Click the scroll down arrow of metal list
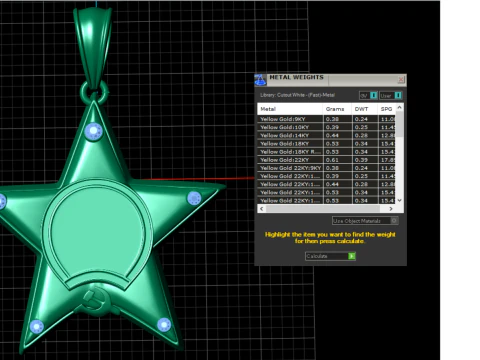480x360 pixels. click(400, 200)
